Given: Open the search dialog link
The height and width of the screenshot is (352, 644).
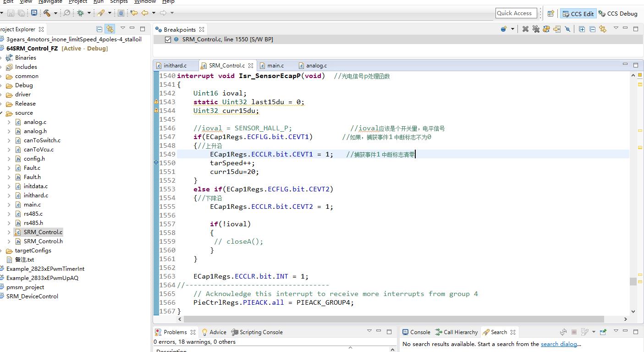Looking at the screenshot, I should (559, 344).
